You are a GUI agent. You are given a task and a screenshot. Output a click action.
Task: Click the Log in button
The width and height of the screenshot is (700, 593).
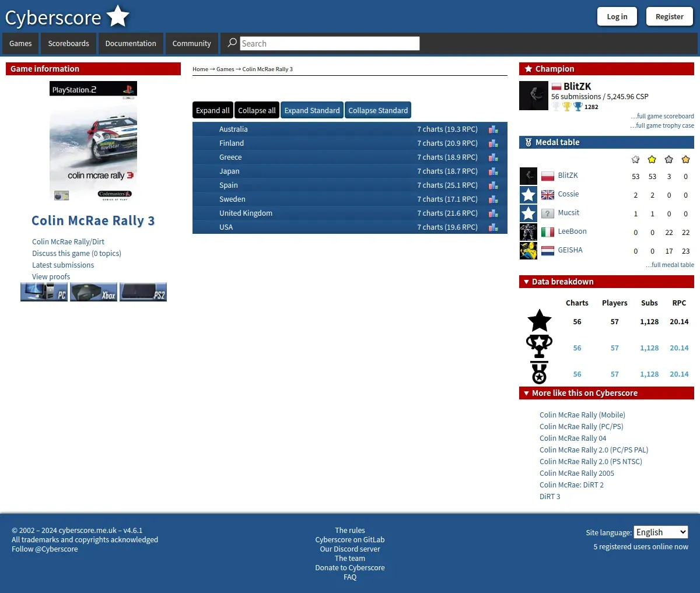pos(617,16)
